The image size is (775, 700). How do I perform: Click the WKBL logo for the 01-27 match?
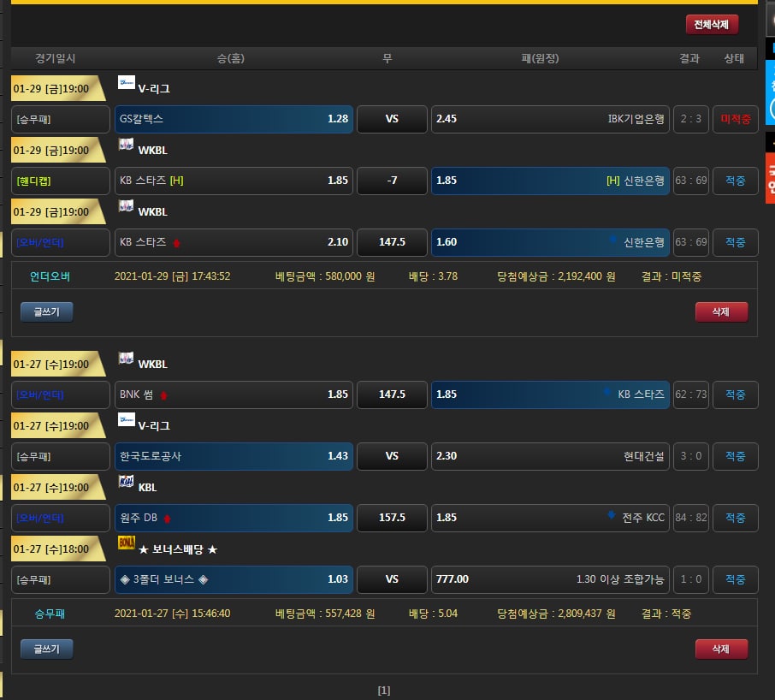coord(127,359)
